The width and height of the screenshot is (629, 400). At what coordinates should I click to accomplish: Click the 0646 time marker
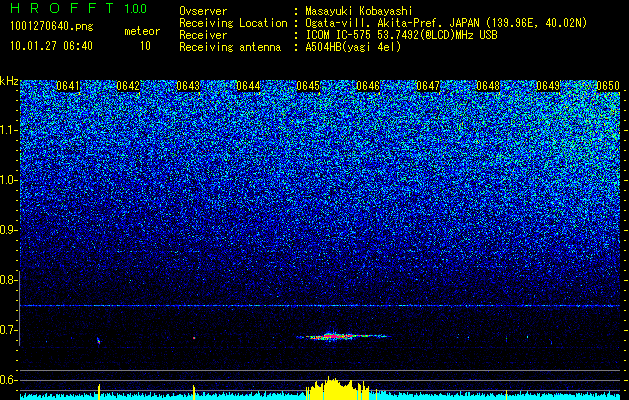368,86
